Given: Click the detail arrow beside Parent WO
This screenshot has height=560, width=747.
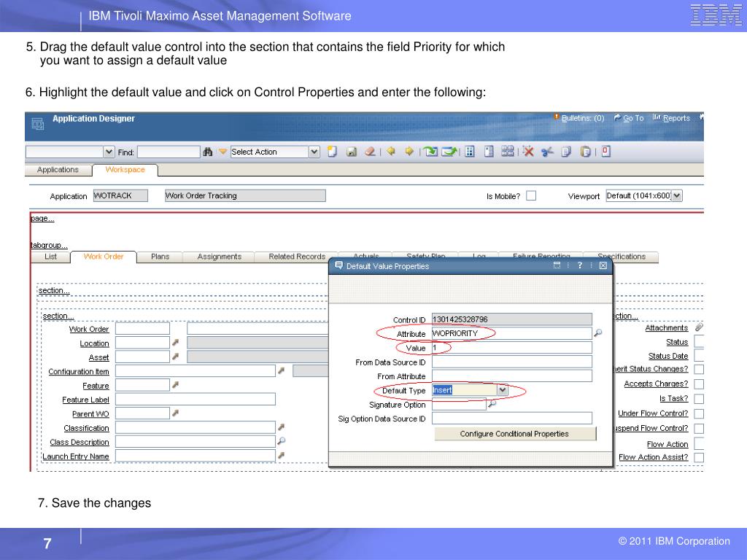Looking at the screenshot, I should click(175, 413).
